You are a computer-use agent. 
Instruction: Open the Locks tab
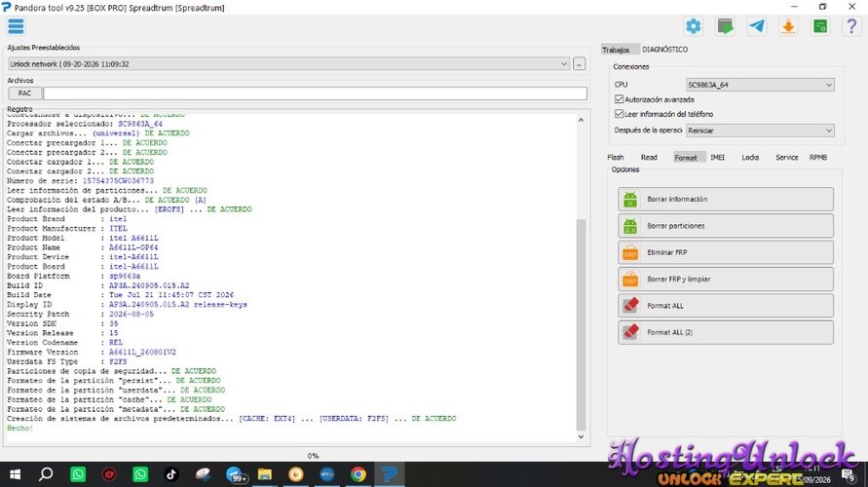750,157
